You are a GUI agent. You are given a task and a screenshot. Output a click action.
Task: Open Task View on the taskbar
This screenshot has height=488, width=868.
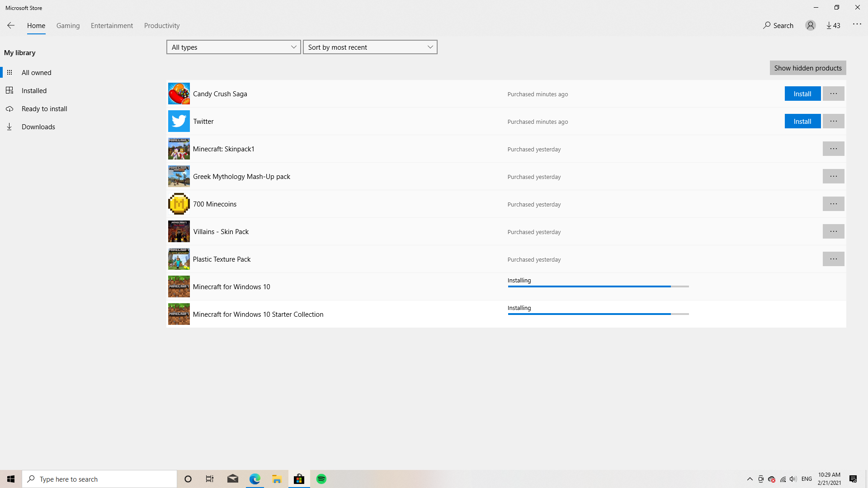(210, 479)
